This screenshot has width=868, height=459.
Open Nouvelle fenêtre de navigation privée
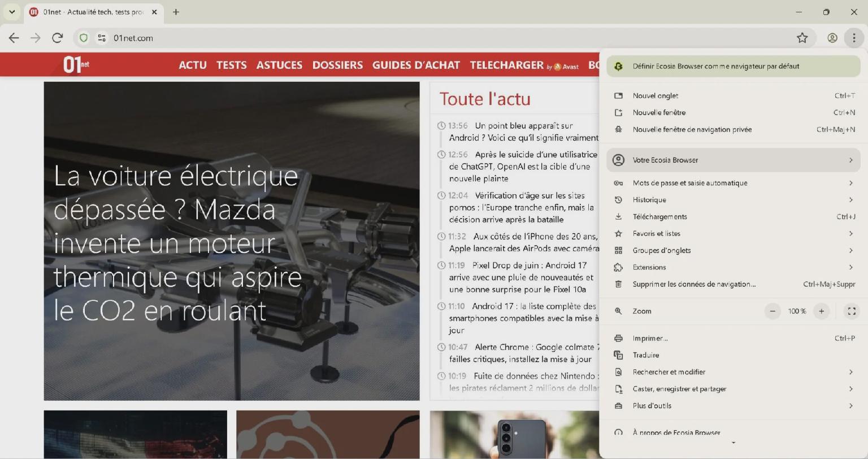(x=734, y=129)
